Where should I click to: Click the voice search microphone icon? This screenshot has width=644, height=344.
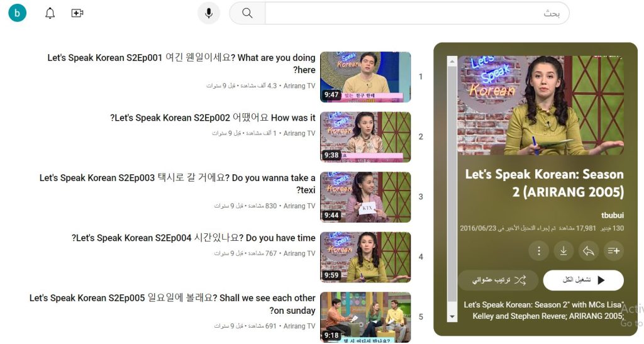pyautogui.click(x=208, y=13)
